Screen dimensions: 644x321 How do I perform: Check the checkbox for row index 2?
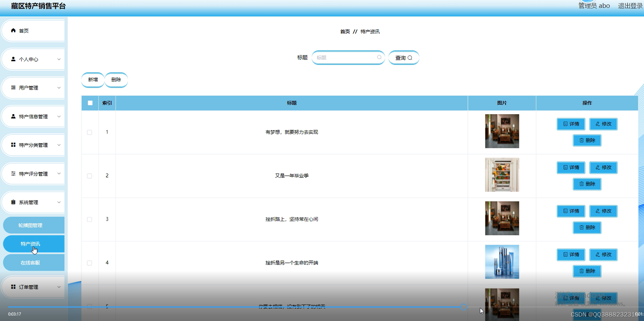pos(90,176)
